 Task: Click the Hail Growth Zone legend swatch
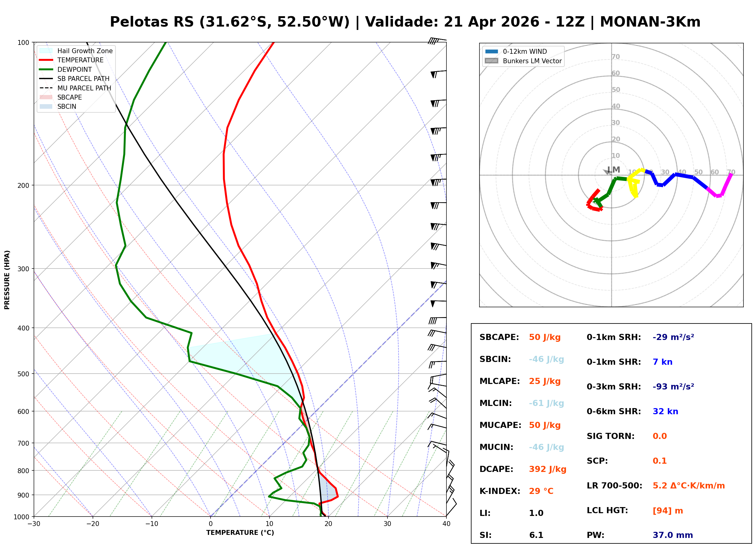coord(46,51)
